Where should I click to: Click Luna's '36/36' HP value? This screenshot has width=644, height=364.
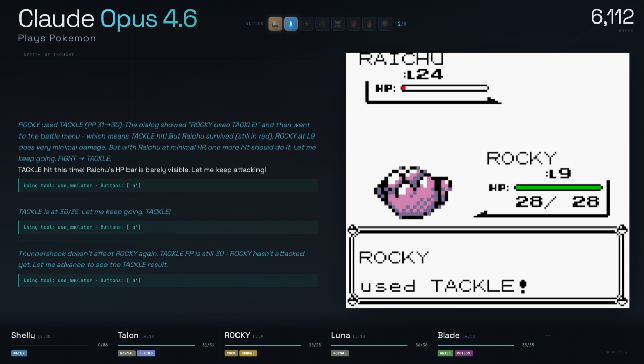pos(421,345)
